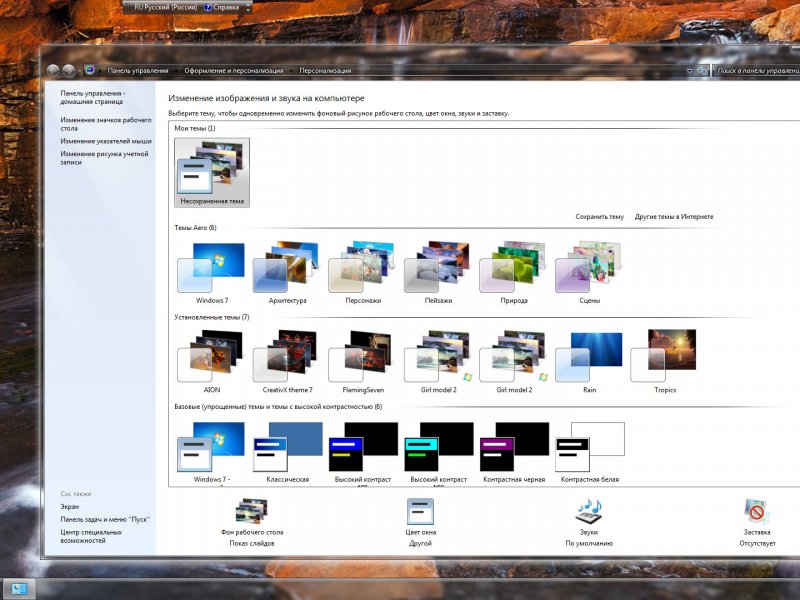The image size is (800, 600).
Task: Apply the Rain theme
Action: (589, 362)
